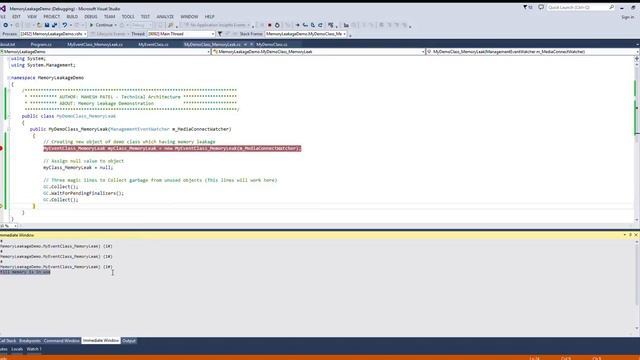Switch to the Output panel tab
The height and width of the screenshot is (360, 640).
(x=129, y=340)
